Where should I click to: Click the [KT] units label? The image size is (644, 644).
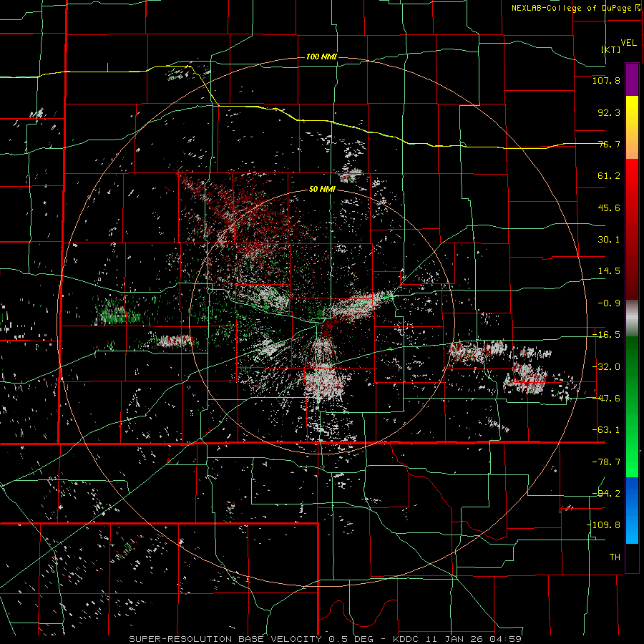point(611,49)
